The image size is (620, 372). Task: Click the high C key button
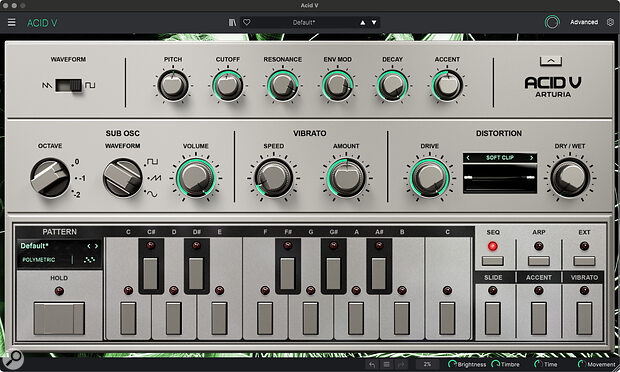(x=447, y=318)
